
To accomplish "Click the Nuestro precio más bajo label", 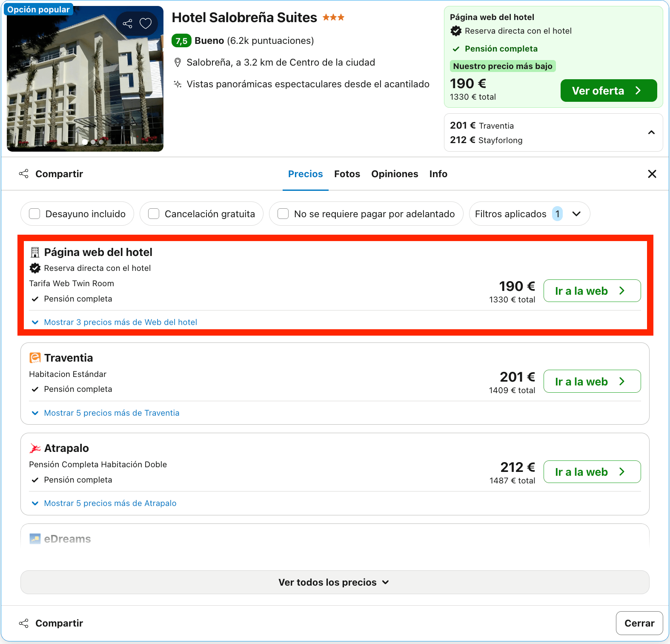I will (503, 66).
